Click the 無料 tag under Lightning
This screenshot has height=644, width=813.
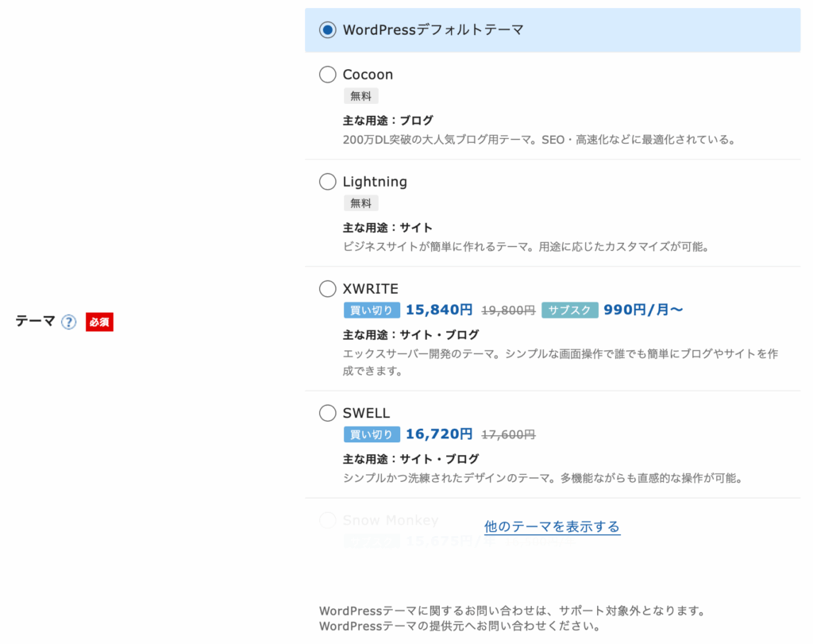[x=361, y=203]
